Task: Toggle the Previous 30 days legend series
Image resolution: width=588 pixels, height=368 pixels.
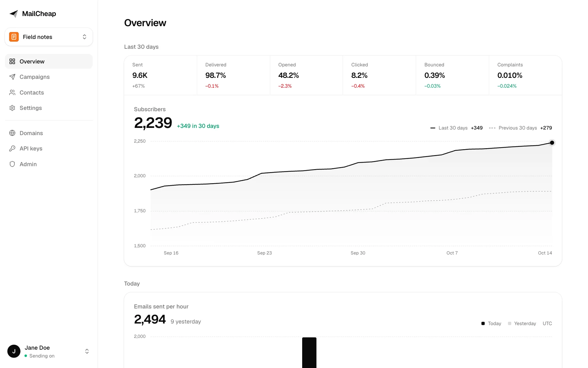Action: pos(520,128)
